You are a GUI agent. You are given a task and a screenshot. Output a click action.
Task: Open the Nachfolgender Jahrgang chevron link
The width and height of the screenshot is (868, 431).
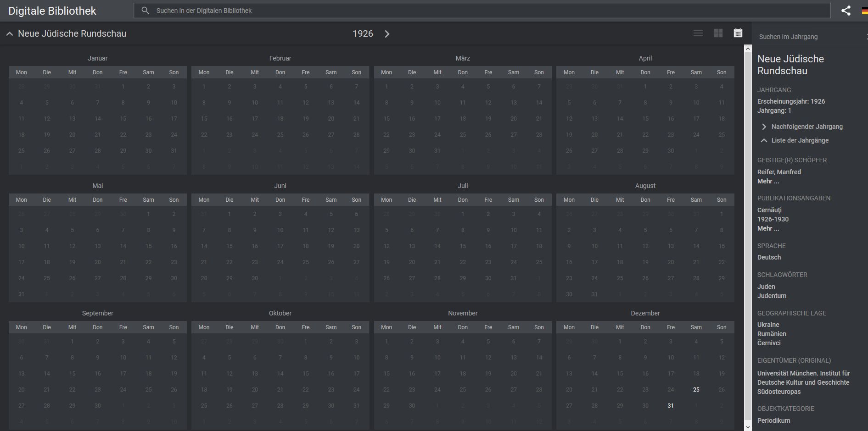[802, 127]
